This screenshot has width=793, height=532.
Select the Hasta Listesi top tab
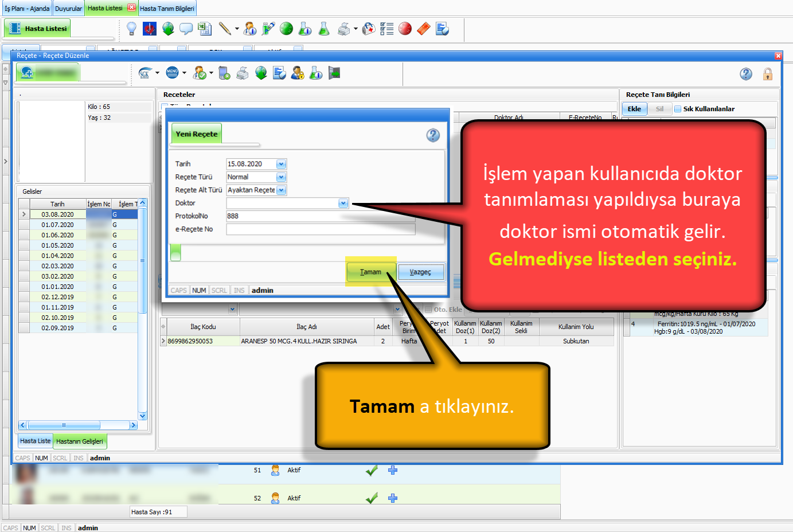pos(105,8)
